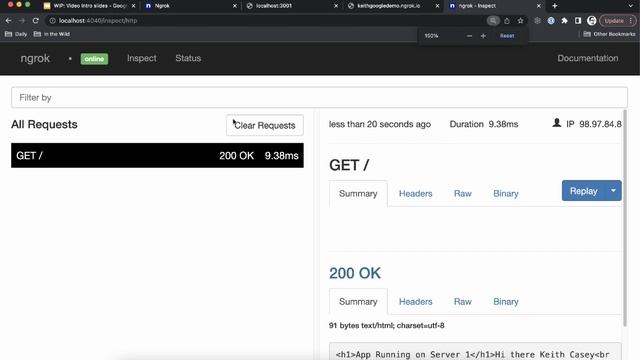640x360 pixels.
Task: Close the ngrok - Inspect tab
Action: coord(539,6)
